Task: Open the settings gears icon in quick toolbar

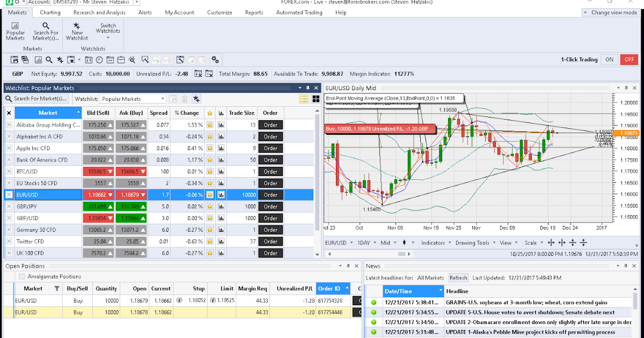Action: coord(215,60)
